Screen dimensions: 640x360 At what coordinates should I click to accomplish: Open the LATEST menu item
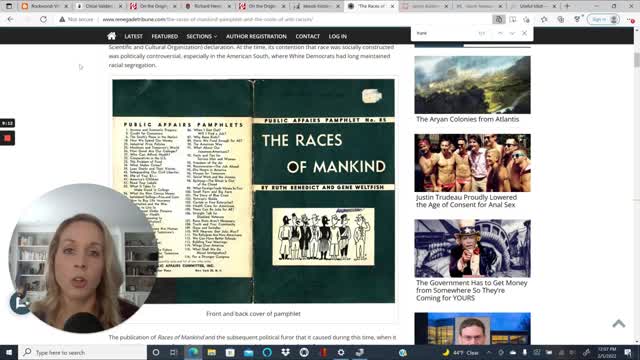[x=133, y=36]
